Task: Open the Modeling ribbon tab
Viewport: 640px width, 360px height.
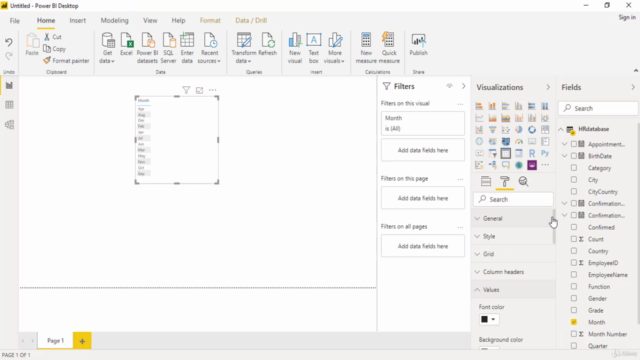Action: [114, 20]
